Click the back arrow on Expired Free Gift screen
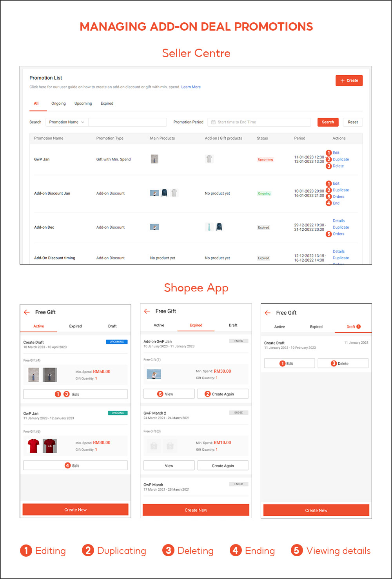The image size is (392, 579). [x=147, y=311]
